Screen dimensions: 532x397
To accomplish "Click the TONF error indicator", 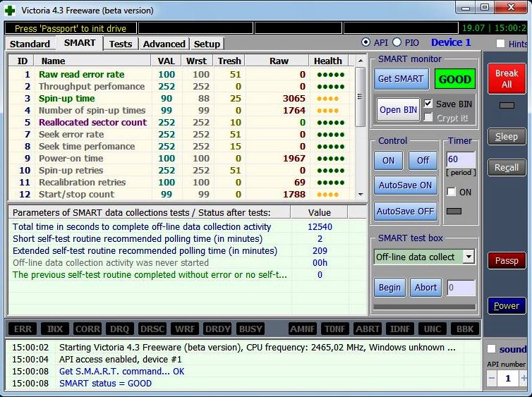I will click(335, 329).
